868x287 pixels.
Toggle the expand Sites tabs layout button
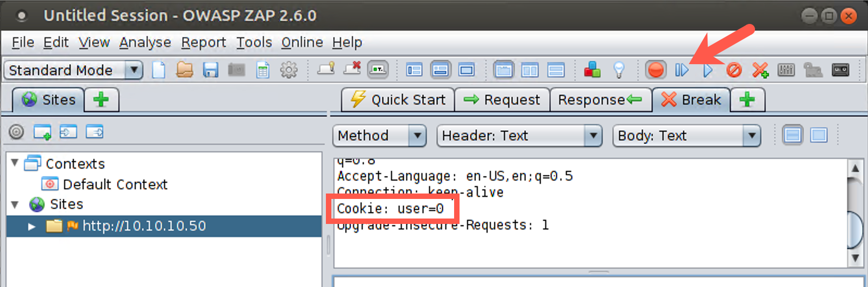414,70
